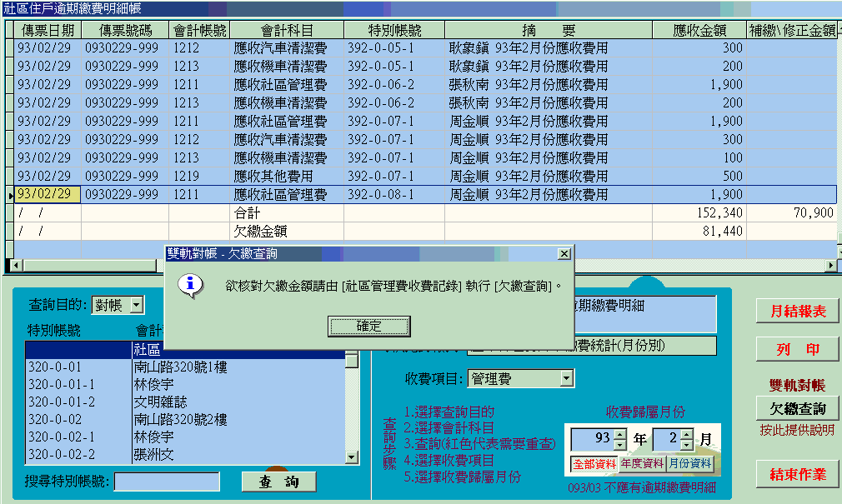The image size is (842, 504).
Task: Click the 392-0-08-1 special account cell
Action: click(x=394, y=194)
